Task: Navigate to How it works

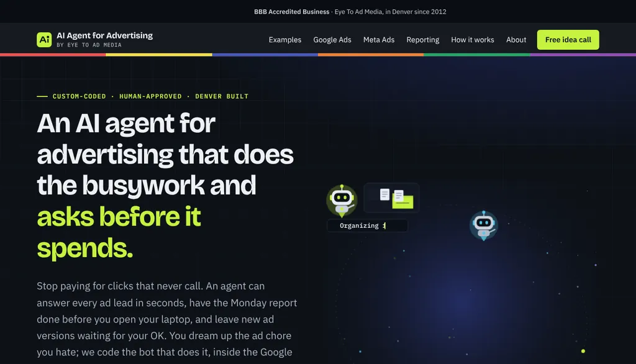Action: click(x=473, y=40)
